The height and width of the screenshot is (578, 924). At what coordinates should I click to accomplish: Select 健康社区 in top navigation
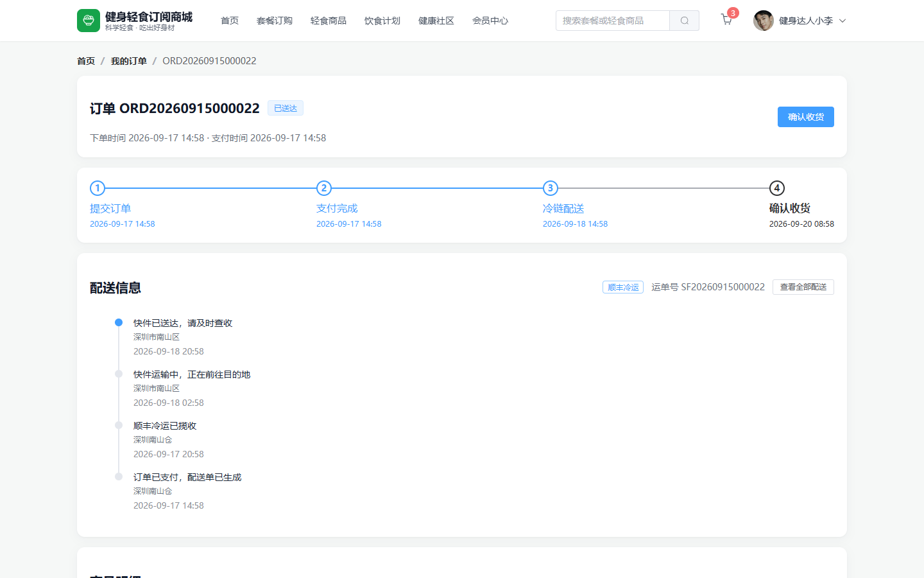pos(436,21)
